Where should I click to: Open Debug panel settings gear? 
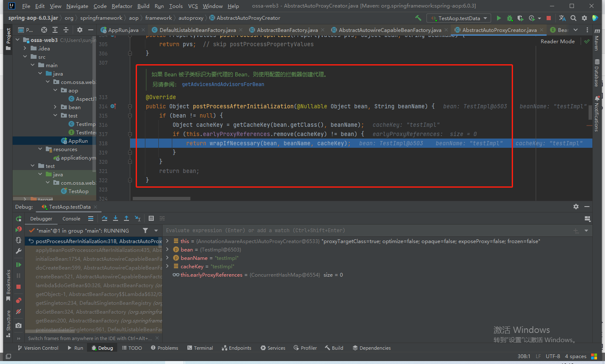pyautogui.click(x=576, y=207)
